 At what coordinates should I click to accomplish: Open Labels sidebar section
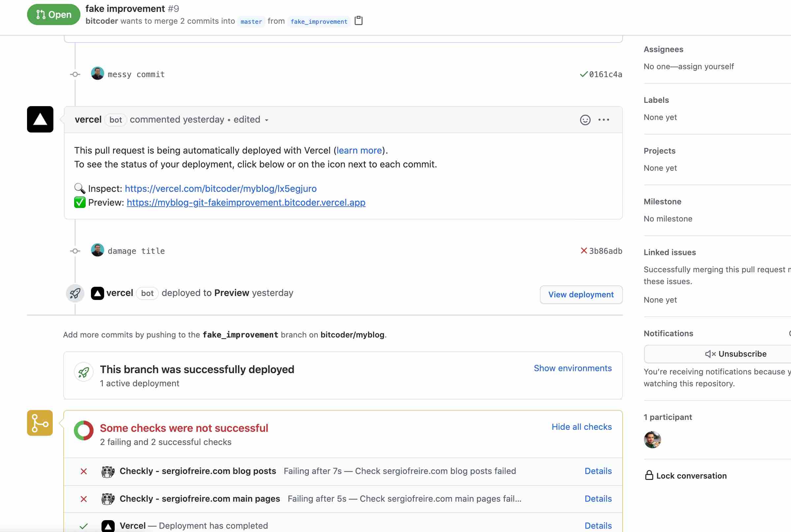(656, 100)
